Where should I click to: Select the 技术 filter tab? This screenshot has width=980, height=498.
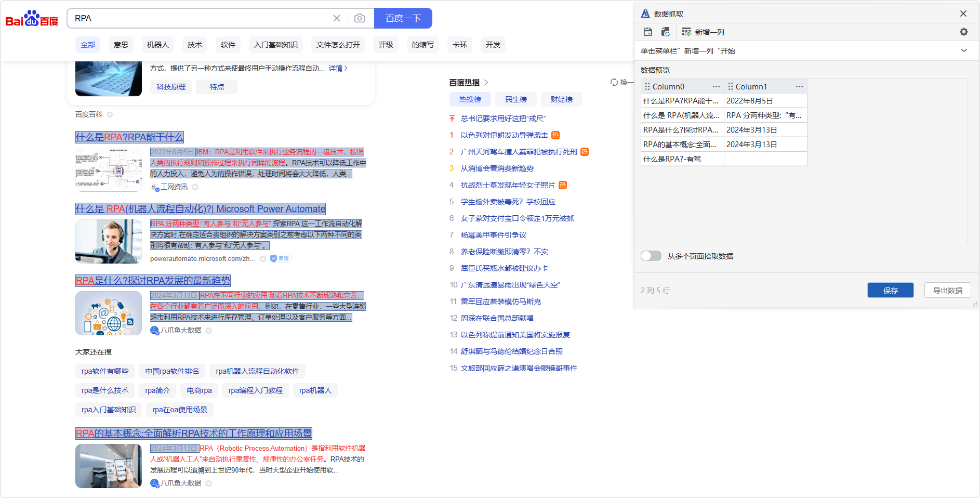(195, 45)
